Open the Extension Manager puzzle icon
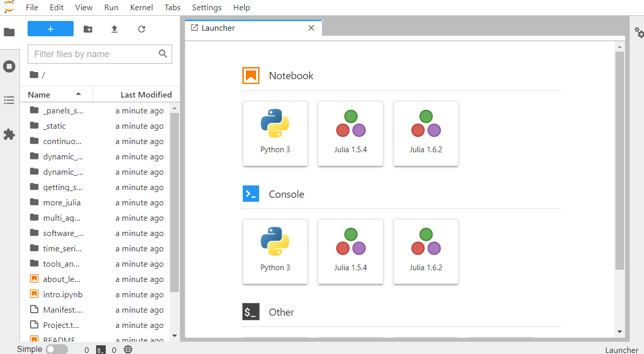This screenshot has height=354, width=644. click(x=9, y=134)
